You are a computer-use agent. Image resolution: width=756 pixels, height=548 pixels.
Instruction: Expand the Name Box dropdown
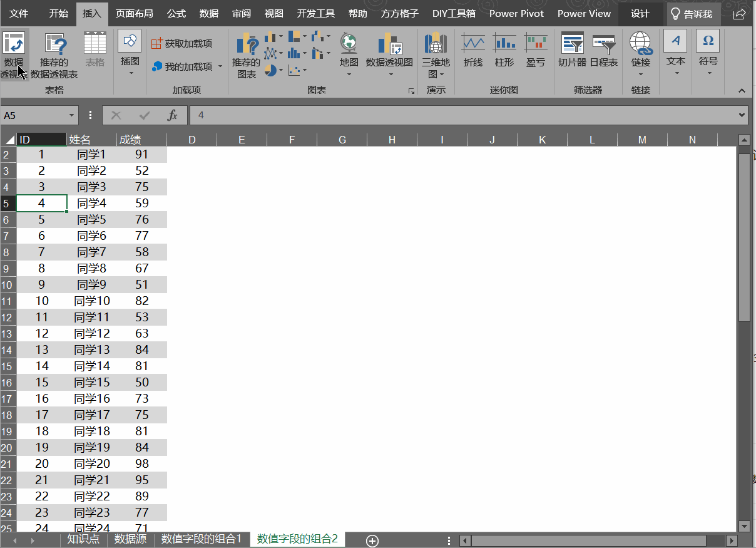point(72,115)
